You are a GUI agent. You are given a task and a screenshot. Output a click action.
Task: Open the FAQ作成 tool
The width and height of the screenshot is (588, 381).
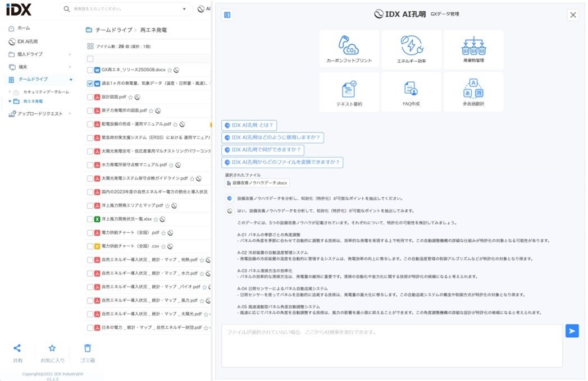coord(411,92)
